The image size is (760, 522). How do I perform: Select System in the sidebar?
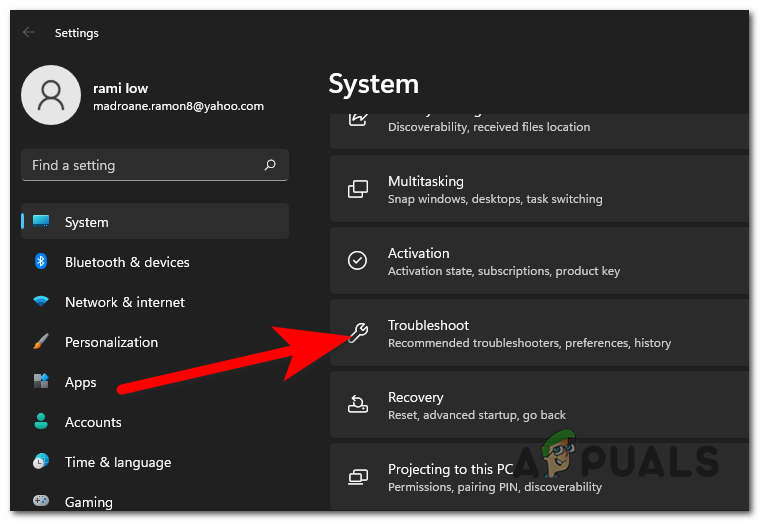click(155, 221)
